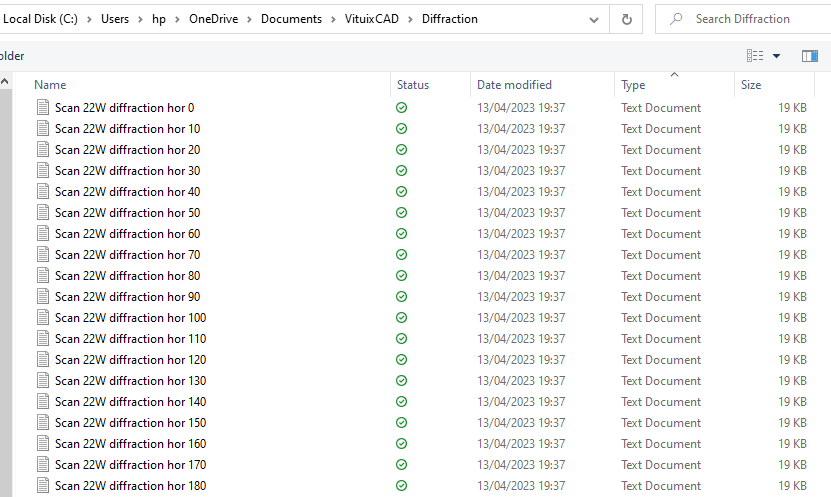
Task: Select file Scan 22W diffraction hor 80
Action: 128,276
